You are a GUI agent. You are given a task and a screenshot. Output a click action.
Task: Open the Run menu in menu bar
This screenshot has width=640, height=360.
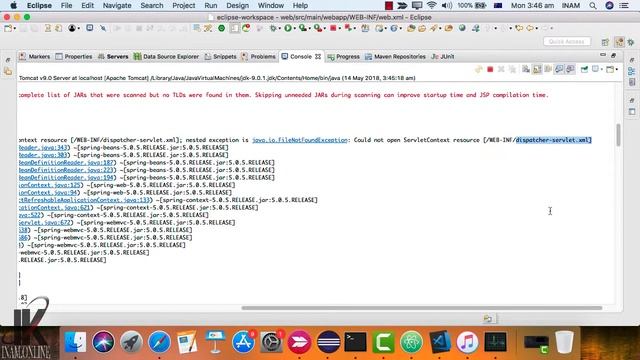211,5
